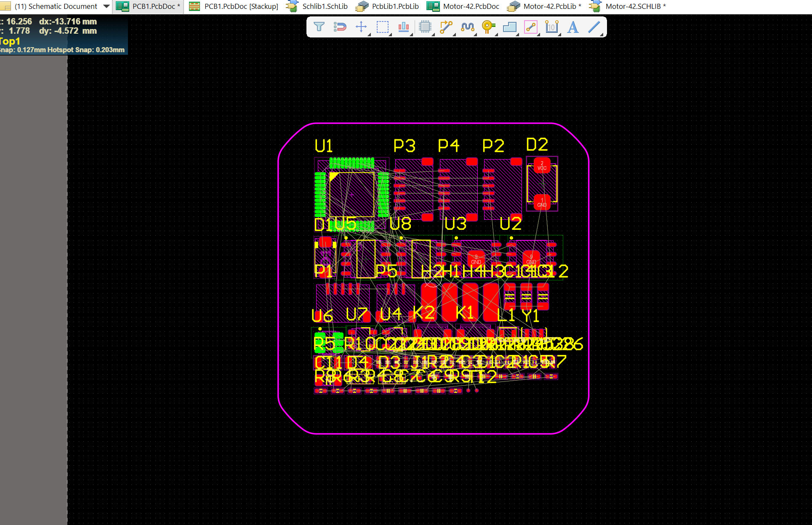
Task: Click the Selection Filter funnel icon
Action: tap(319, 27)
